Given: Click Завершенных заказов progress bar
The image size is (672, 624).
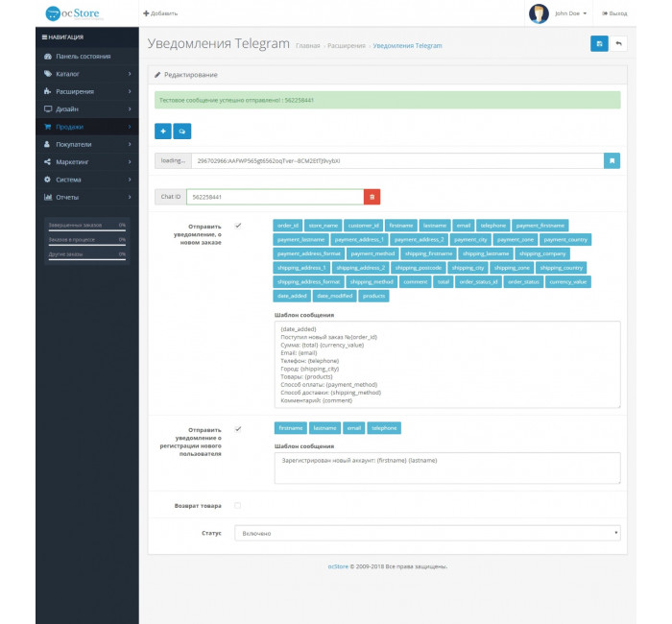Looking at the screenshot, I should pos(87,230).
